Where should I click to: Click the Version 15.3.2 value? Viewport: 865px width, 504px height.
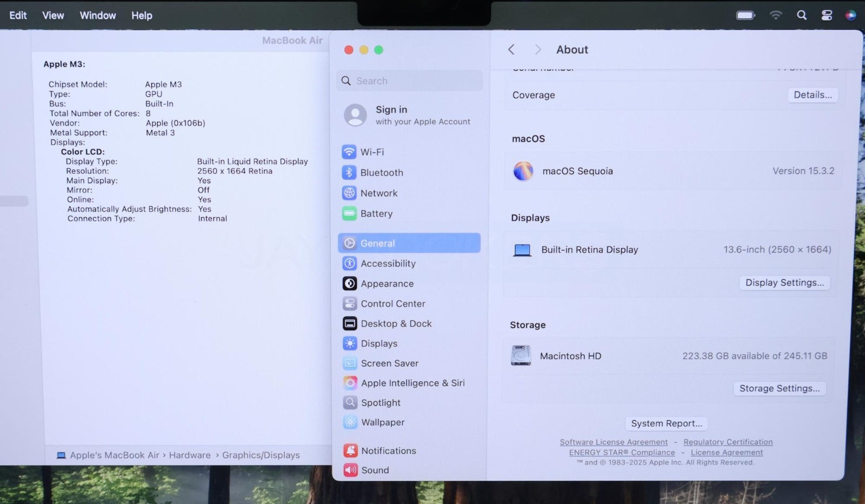[x=803, y=171]
